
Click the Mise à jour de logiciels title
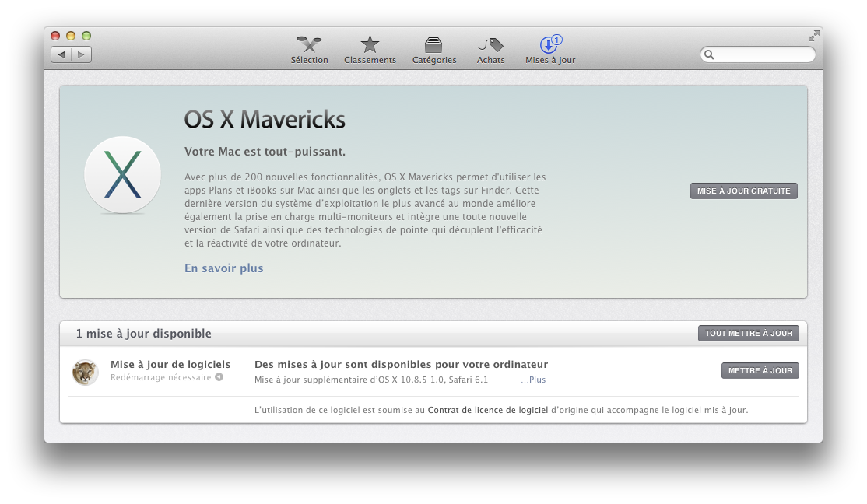(170, 364)
